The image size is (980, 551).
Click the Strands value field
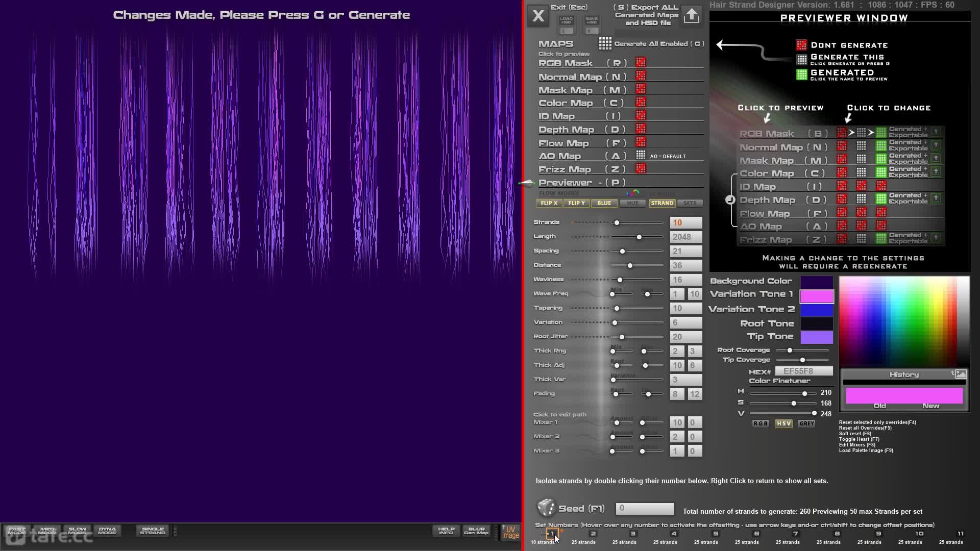[x=686, y=223]
